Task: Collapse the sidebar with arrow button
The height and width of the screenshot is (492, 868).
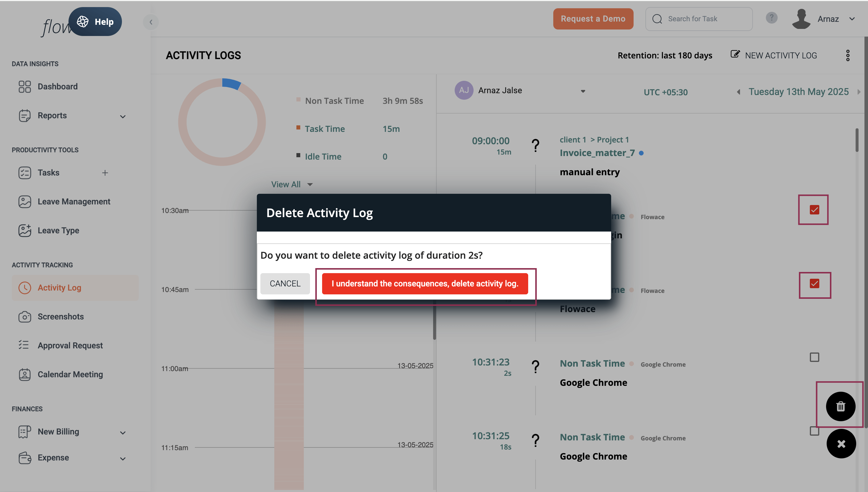Action: pyautogui.click(x=151, y=22)
